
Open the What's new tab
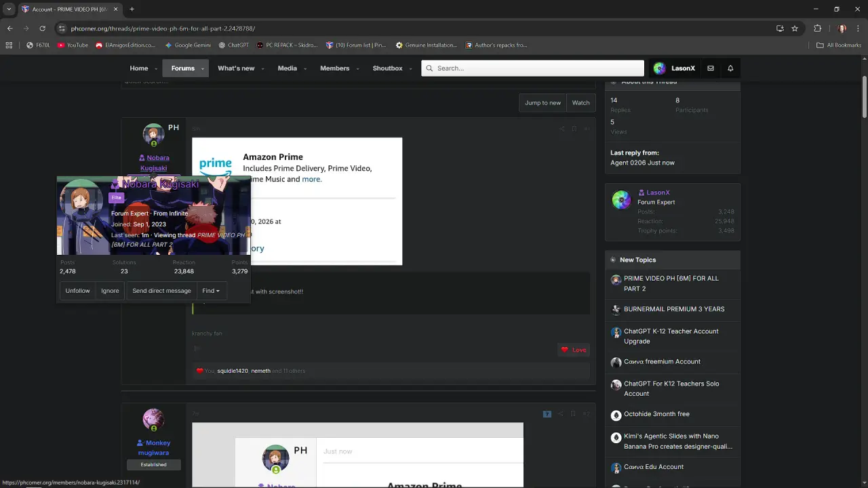(x=236, y=68)
